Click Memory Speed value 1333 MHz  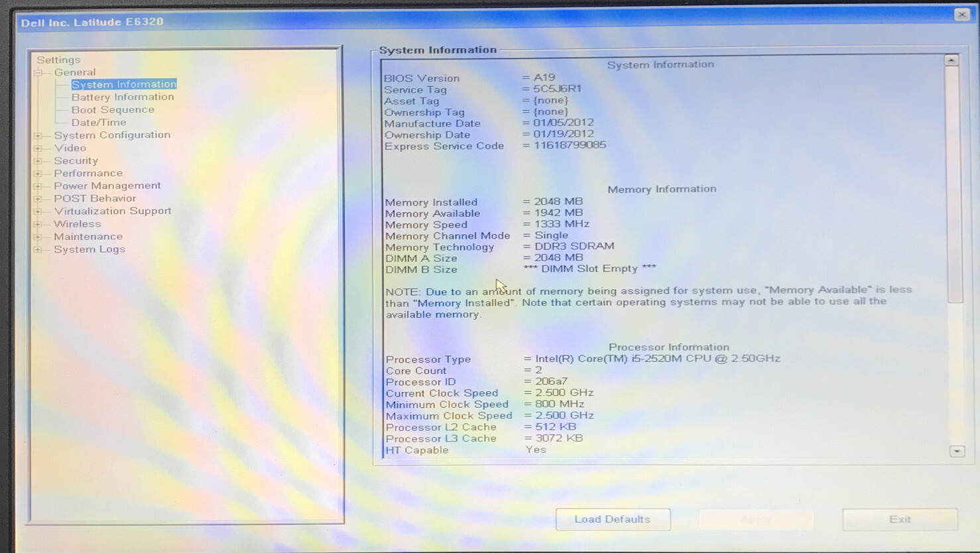click(x=562, y=224)
